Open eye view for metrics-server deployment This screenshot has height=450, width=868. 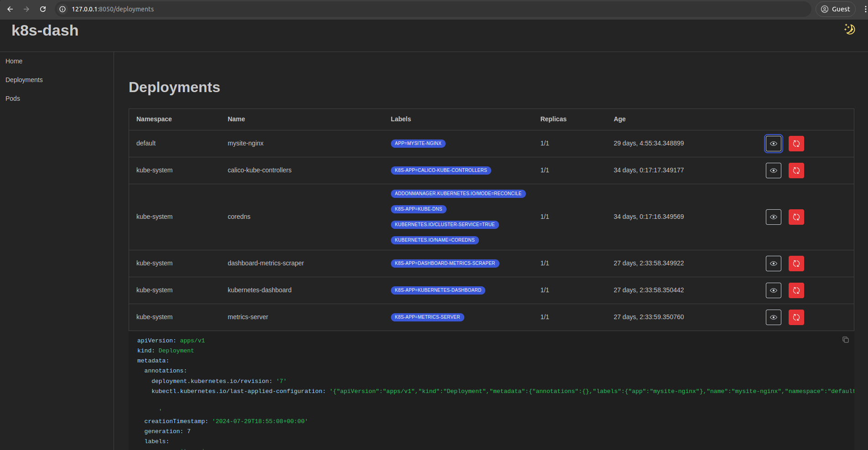(773, 317)
